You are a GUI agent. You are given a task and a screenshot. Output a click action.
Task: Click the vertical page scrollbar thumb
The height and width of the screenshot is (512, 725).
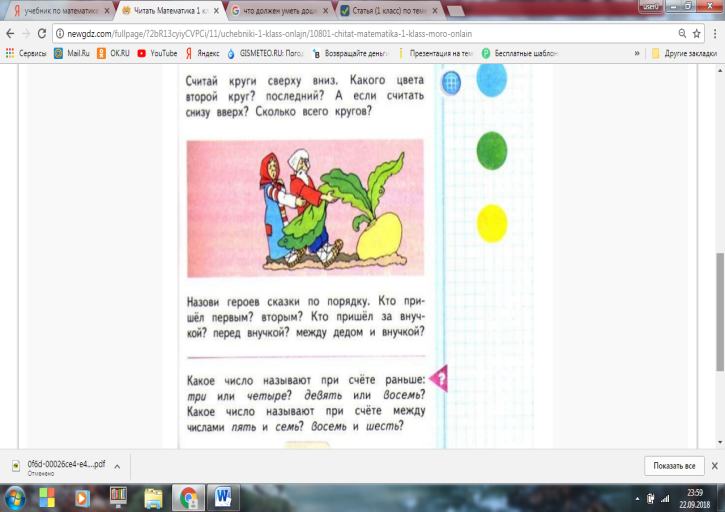click(x=720, y=311)
